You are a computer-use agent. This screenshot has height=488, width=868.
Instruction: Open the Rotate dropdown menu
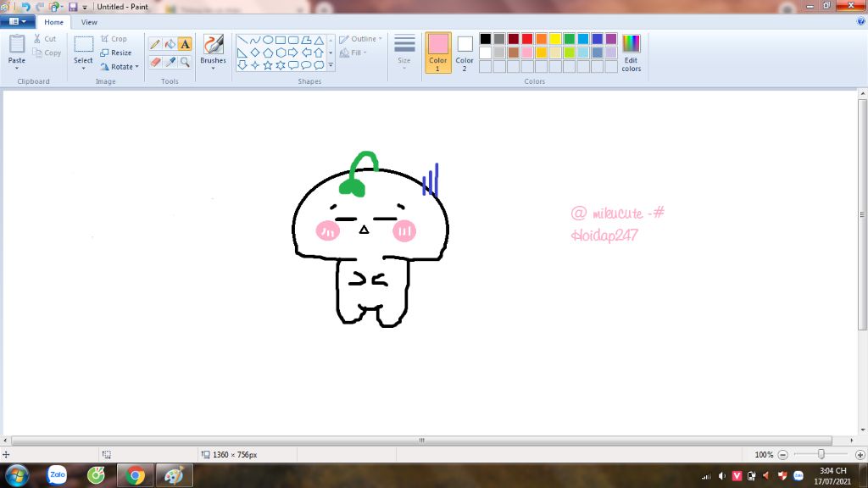pyautogui.click(x=120, y=67)
